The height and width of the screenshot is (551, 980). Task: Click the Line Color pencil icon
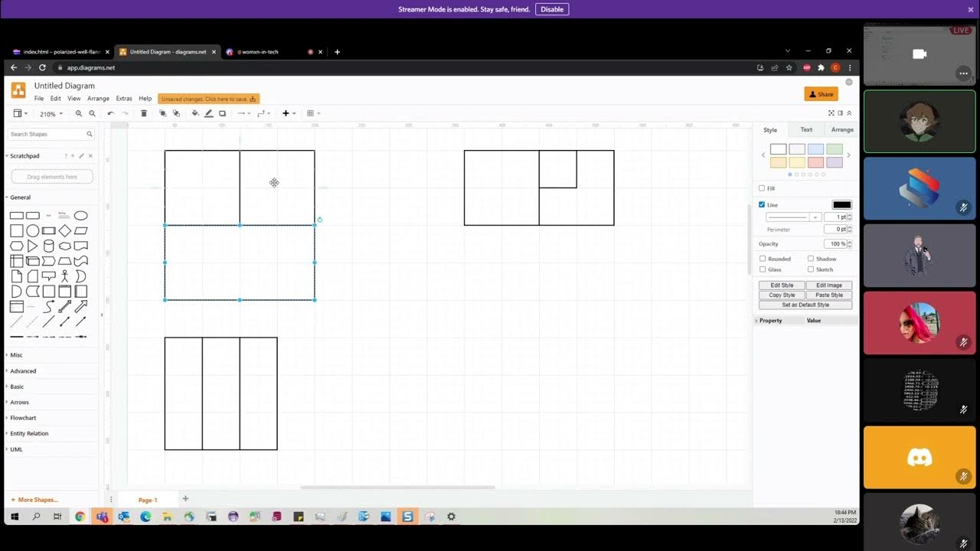(x=207, y=112)
